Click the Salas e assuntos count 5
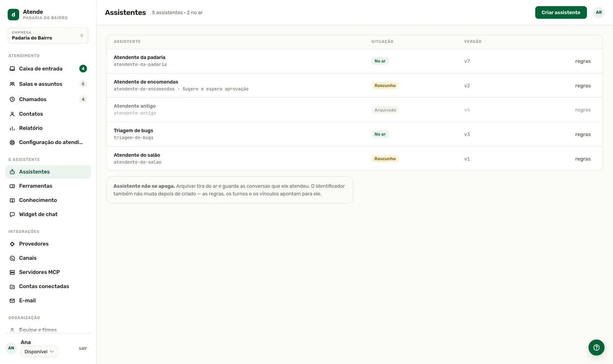Viewport: 613px width, 364px height. 83,84
